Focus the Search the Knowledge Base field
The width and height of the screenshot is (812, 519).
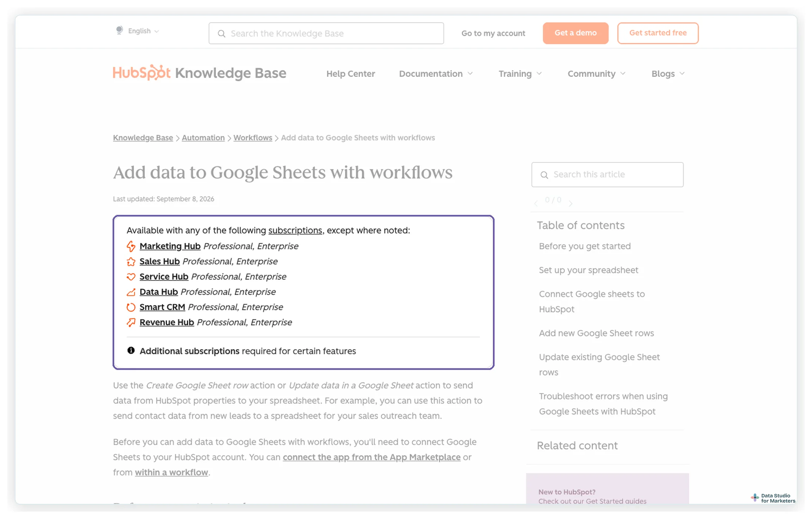pos(326,33)
